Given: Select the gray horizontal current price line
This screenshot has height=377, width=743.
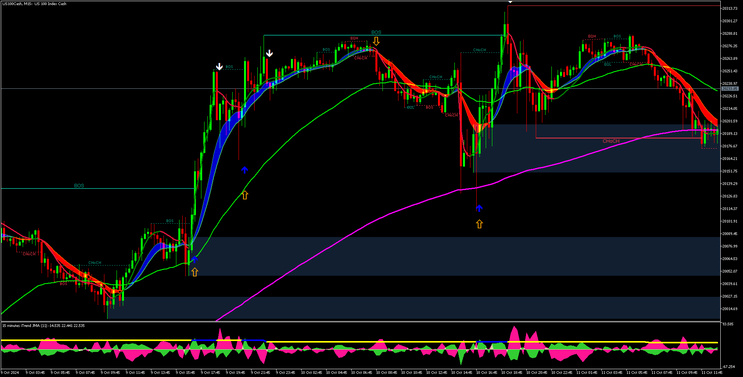Looking at the screenshot, I should (360, 89).
